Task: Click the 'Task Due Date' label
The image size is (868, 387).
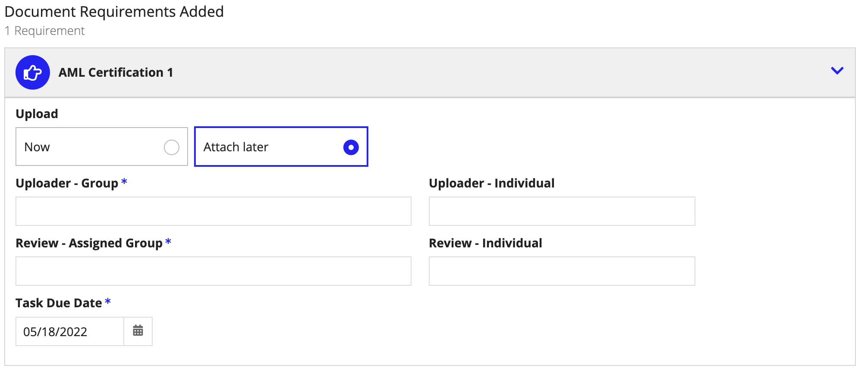Action: (59, 303)
